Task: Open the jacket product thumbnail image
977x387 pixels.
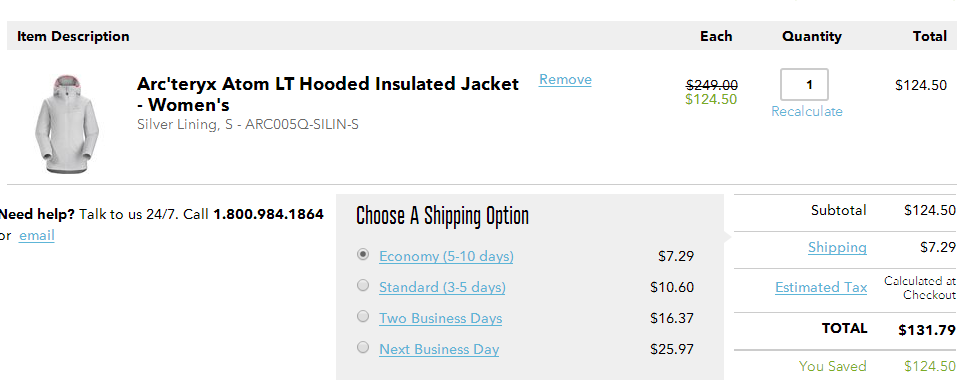Action: pyautogui.click(x=67, y=123)
